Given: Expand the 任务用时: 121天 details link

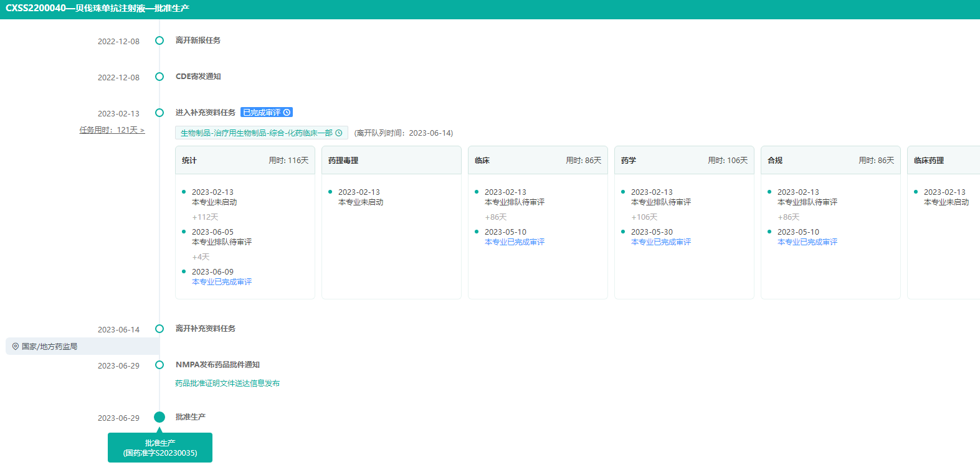Looking at the screenshot, I should pyautogui.click(x=112, y=130).
